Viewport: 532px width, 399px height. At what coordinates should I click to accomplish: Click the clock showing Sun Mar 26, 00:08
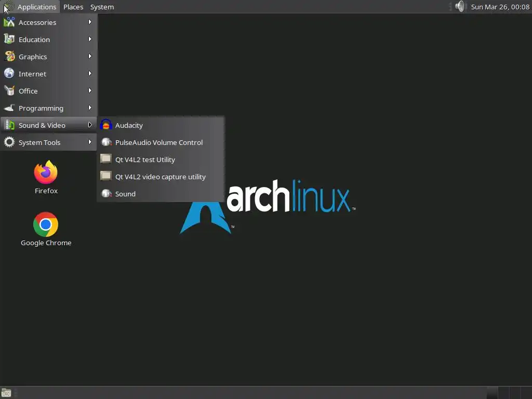(x=500, y=7)
